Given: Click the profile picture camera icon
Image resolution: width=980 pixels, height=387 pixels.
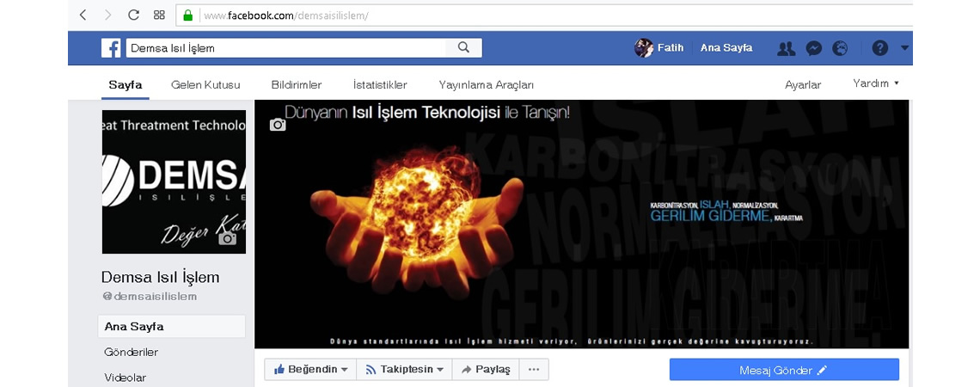Looking at the screenshot, I should point(227,238).
